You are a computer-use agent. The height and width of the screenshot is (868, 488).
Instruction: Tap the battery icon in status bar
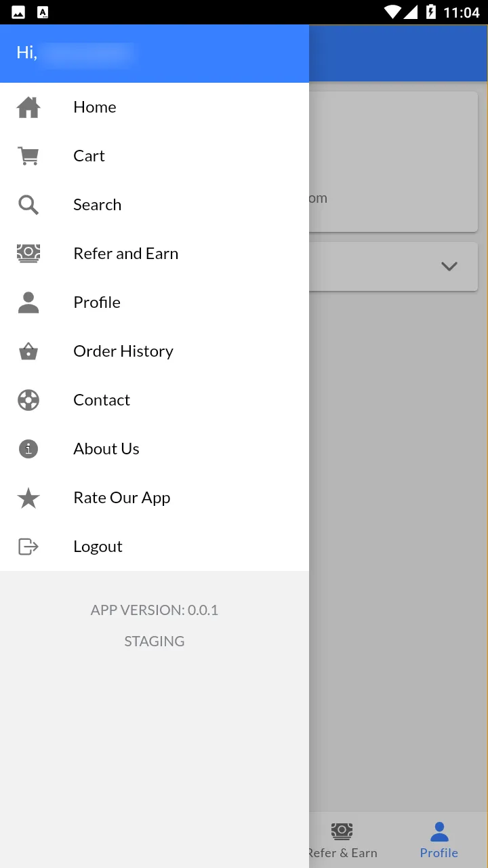430,12
